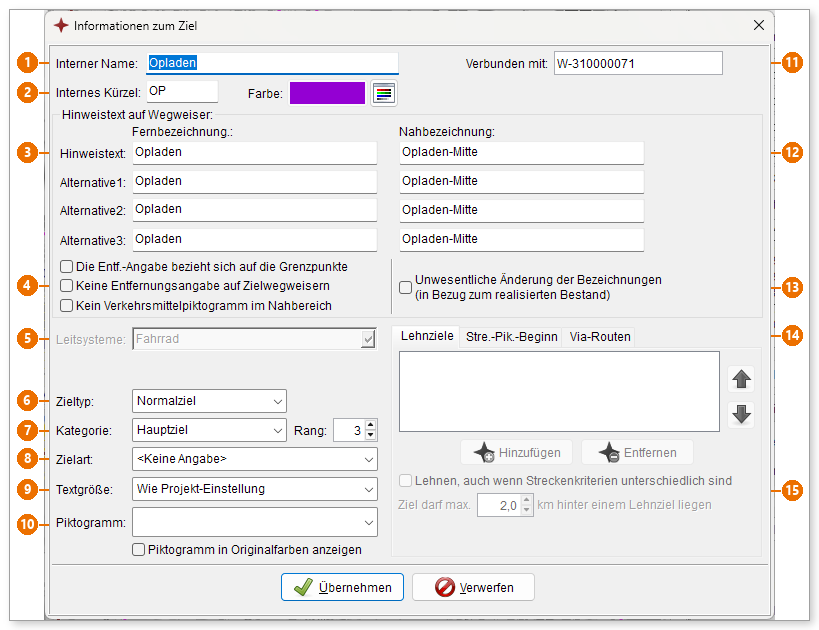Image resolution: width=819 pixels, height=630 pixels.
Task: Click Verwerfen to discard changes
Action: pyautogui.click(x=473, y=587)
